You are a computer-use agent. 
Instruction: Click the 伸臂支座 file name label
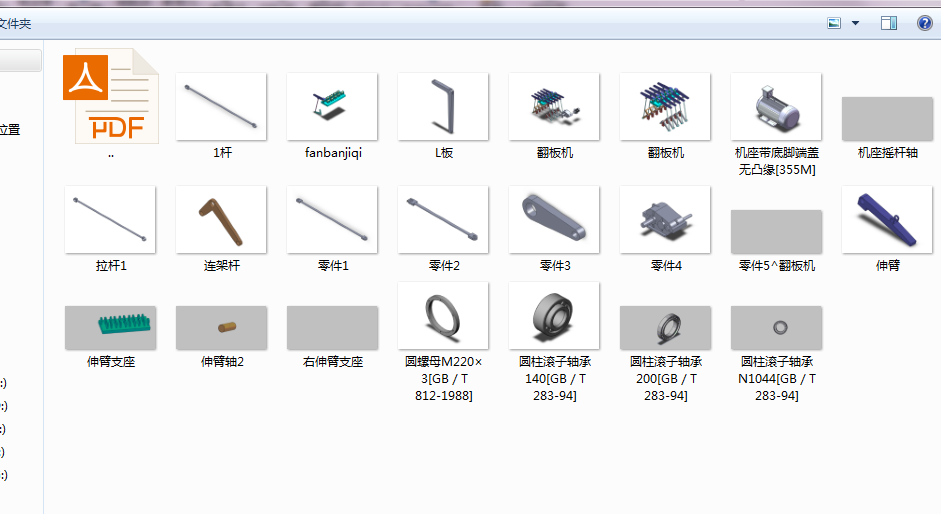point(111,362)
